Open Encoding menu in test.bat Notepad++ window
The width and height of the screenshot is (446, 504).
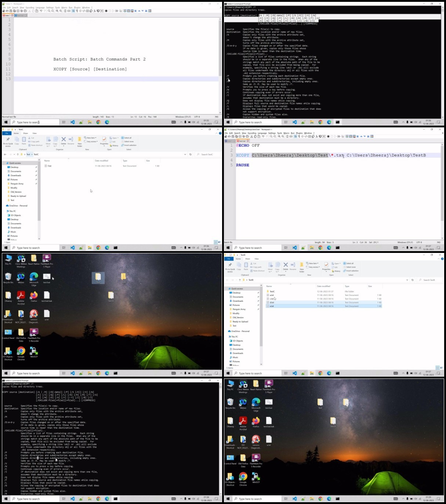click(x=252, y=133)
